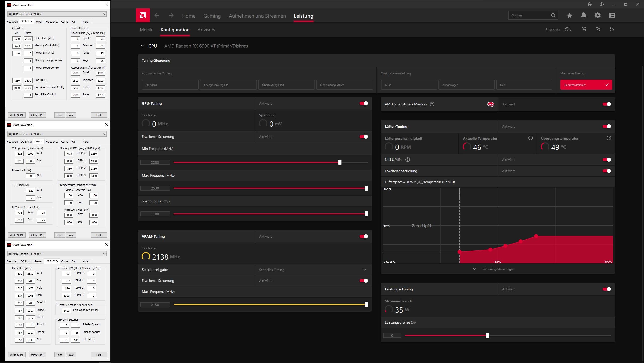
Task: Open Speicherzeitgabe Schnelles Timing dropdown
Action: pyautogui.click(x=313, y=270)
